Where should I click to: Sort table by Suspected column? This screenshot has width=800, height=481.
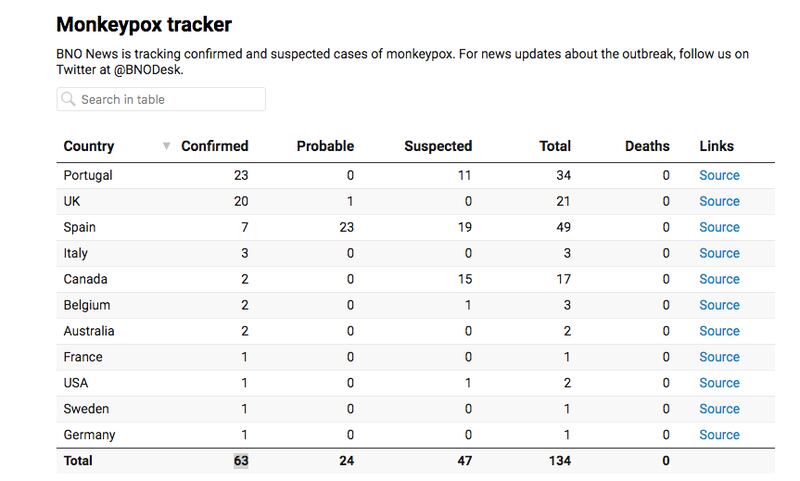point(438,146)
